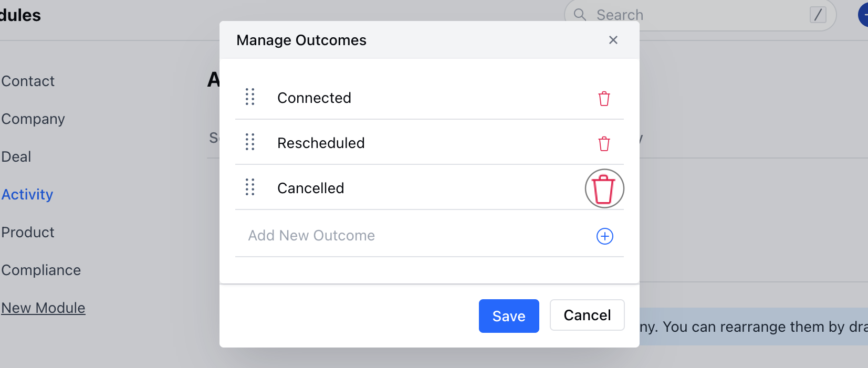Delete the Connected outcome

coord(604,98)
